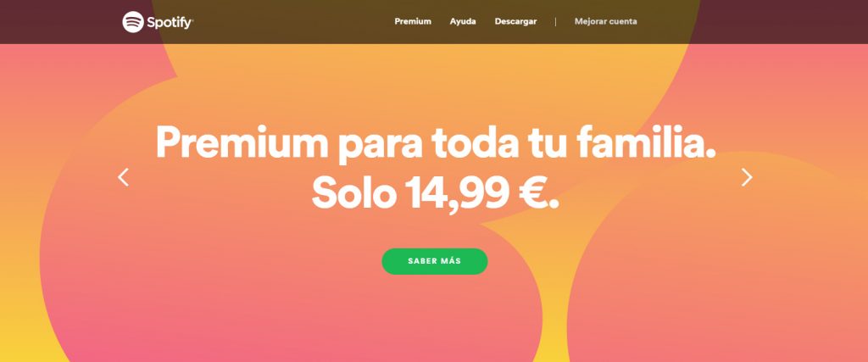The width and height of the screenshot is (868, 362).
Task: Go to the Descargar download page
Action: 515,21
